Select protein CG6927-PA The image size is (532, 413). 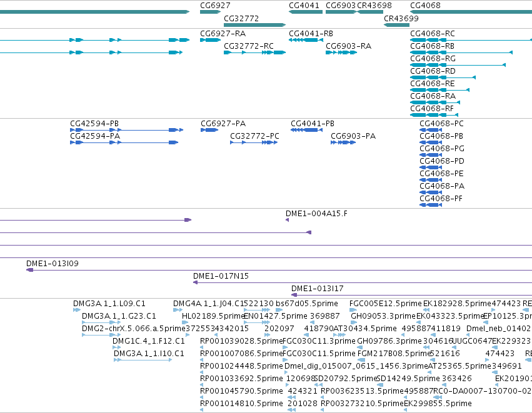(223, 124)
